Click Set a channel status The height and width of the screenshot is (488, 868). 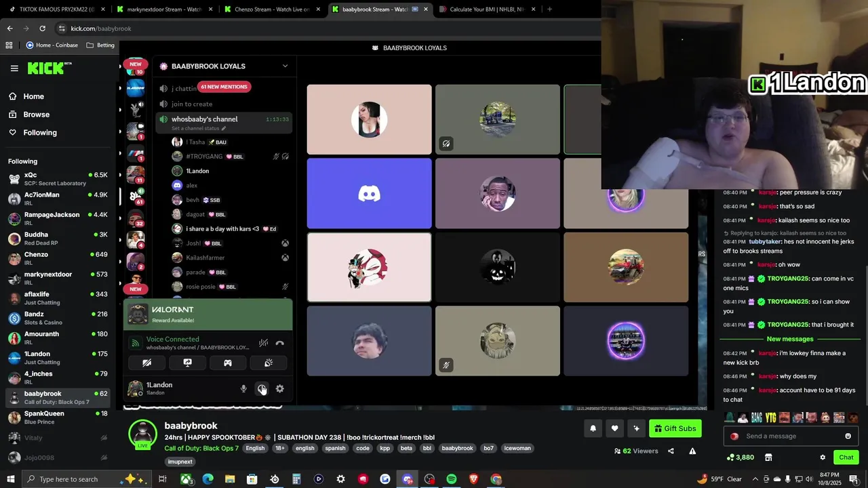pyautogui.click(x=199, y=128)
